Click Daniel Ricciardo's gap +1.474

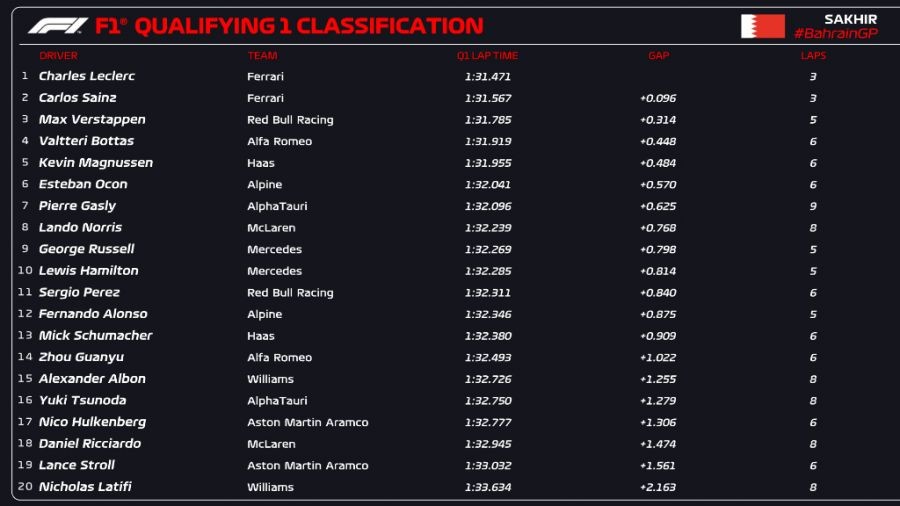(x=657, y=444)
